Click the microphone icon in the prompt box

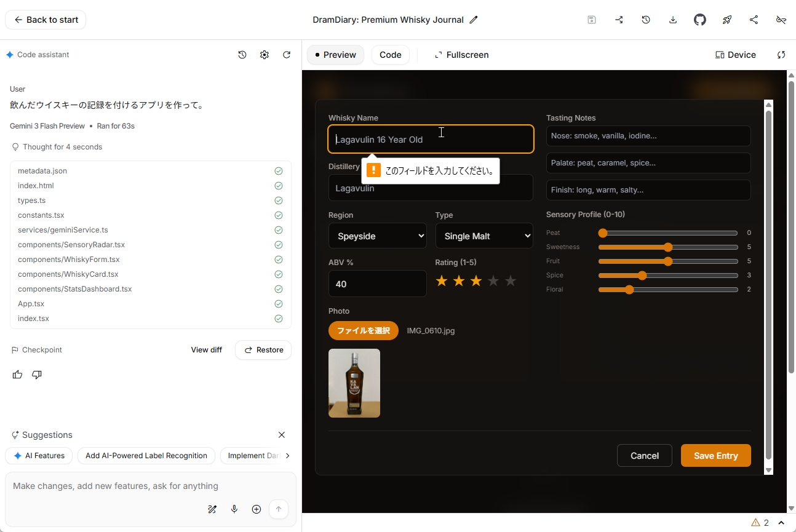(x=234, y=509)
